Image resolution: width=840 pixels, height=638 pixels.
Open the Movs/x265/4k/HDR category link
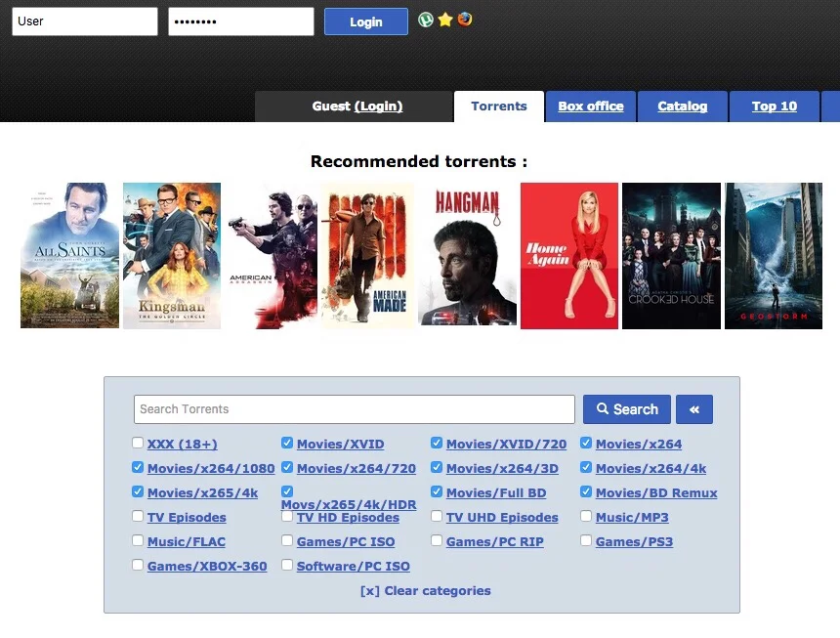point(349,504)
